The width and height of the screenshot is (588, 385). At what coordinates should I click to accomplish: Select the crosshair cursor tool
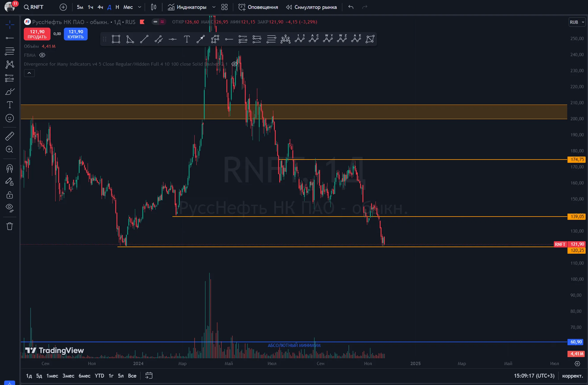pos(10,25)
